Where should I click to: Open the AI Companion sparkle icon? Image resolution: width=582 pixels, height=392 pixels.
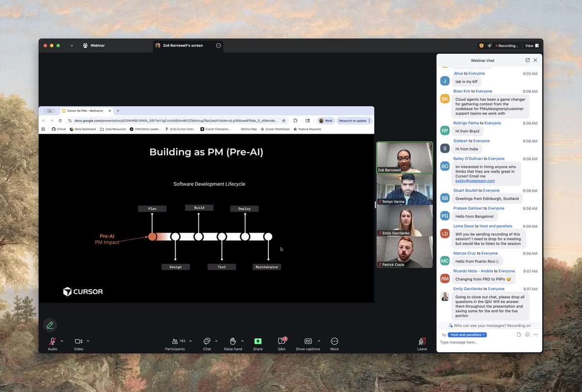pyautogui.click(x=490, y=46)
